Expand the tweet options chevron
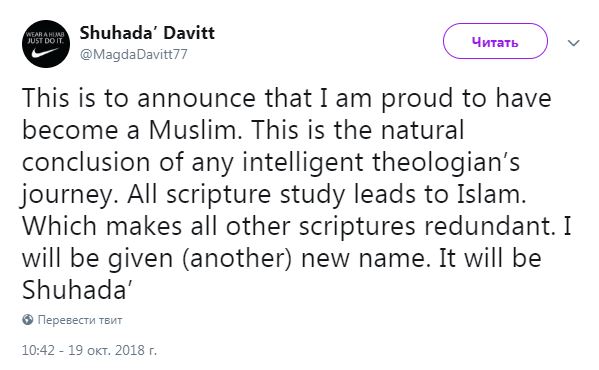The height and width of the screenshot is (370, 599). [573, 43]
